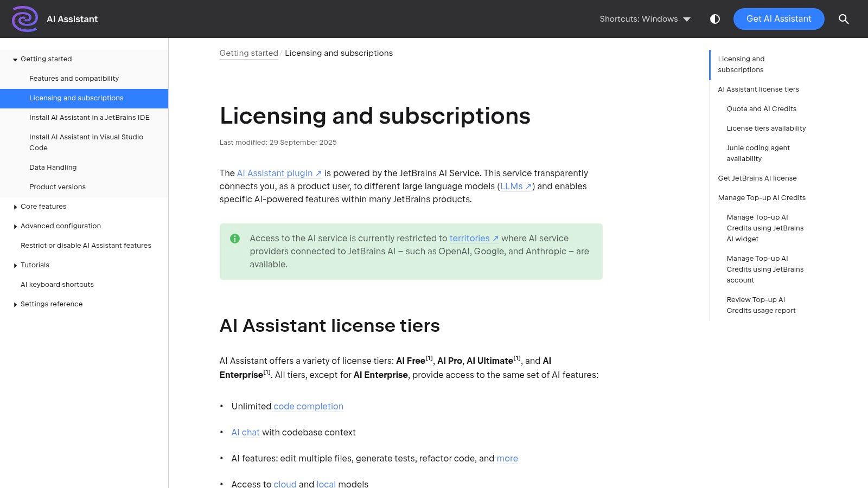The width and height of the screenshot is (868, 488).
Task: Open Features and compatibility page
Action: click(x=74, y=79)
